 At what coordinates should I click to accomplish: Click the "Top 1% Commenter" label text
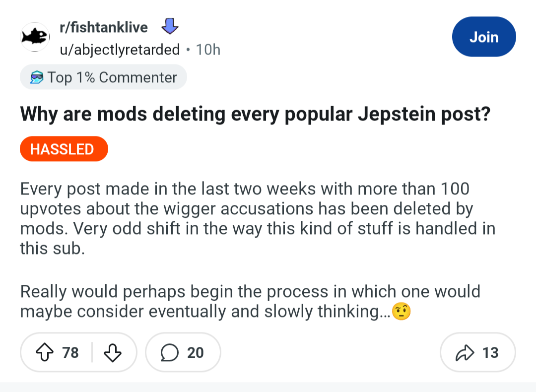click(112, 78)
